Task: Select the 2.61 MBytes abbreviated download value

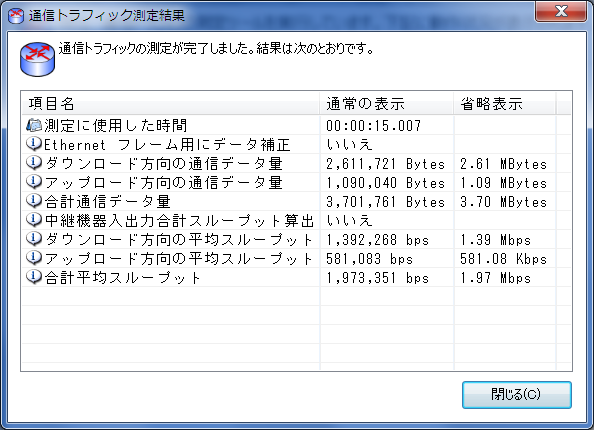Action: pos(503,164)
